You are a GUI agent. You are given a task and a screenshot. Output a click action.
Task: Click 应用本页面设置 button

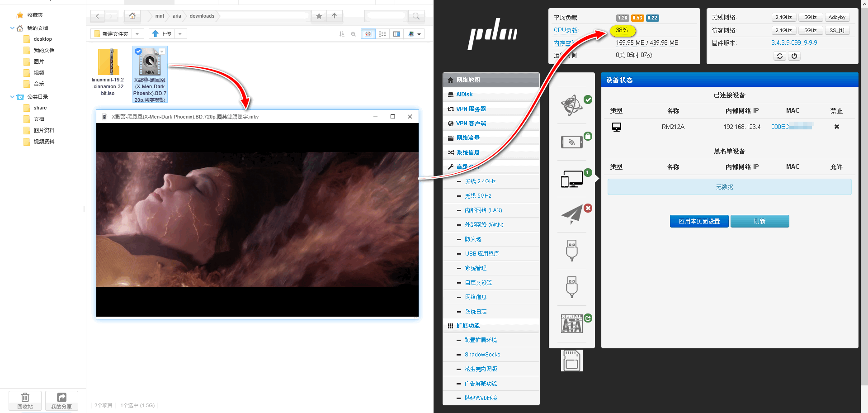(699, 221)
